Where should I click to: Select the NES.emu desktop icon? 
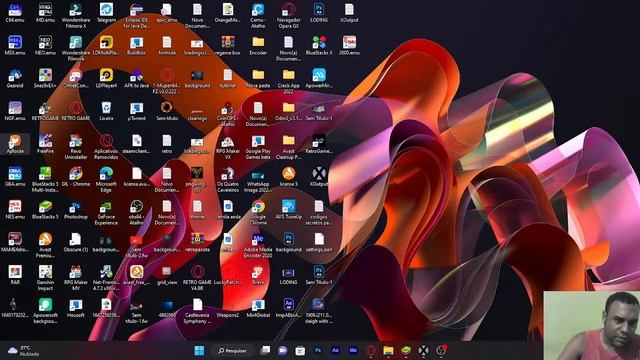15,209
